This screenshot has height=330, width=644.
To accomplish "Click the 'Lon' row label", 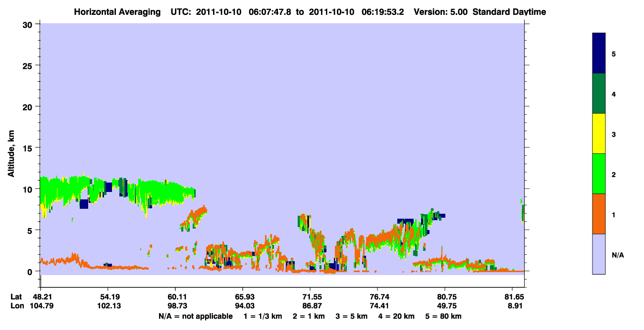I will [x=16, y=306].
